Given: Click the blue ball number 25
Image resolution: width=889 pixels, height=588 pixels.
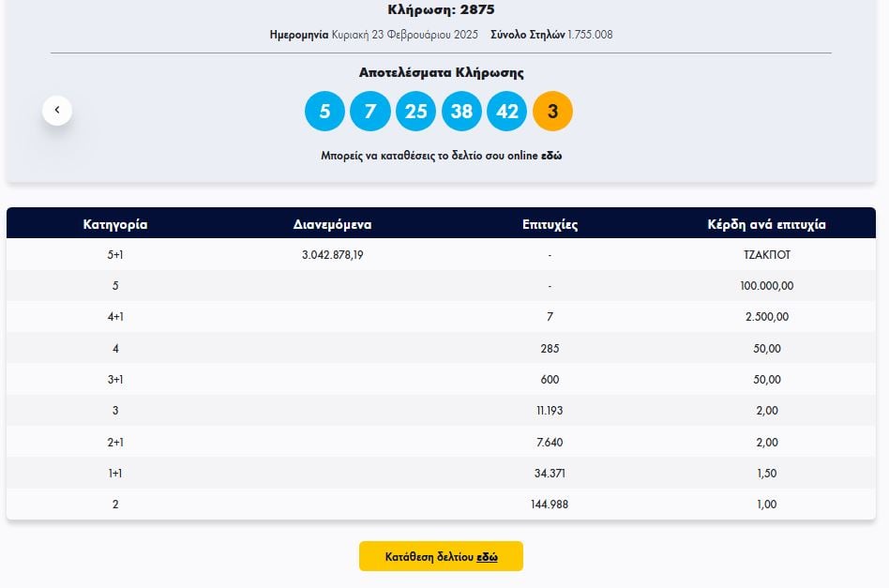Looking at the screenshot, I should (415, 112).
